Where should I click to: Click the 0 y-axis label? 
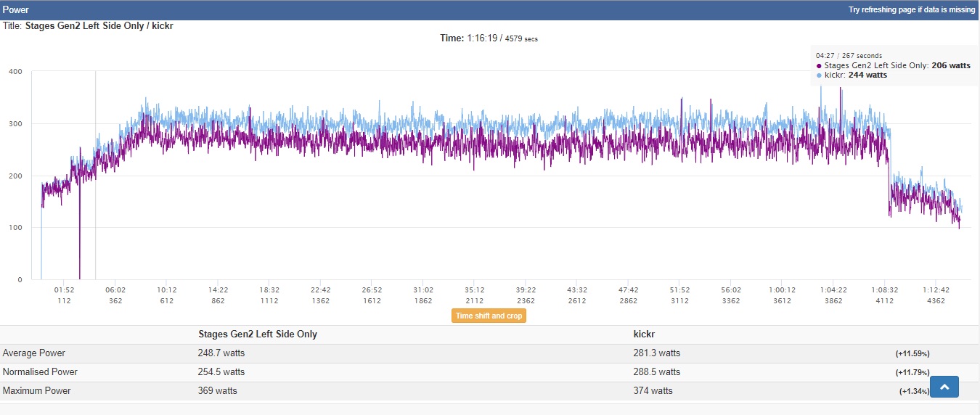20,280
